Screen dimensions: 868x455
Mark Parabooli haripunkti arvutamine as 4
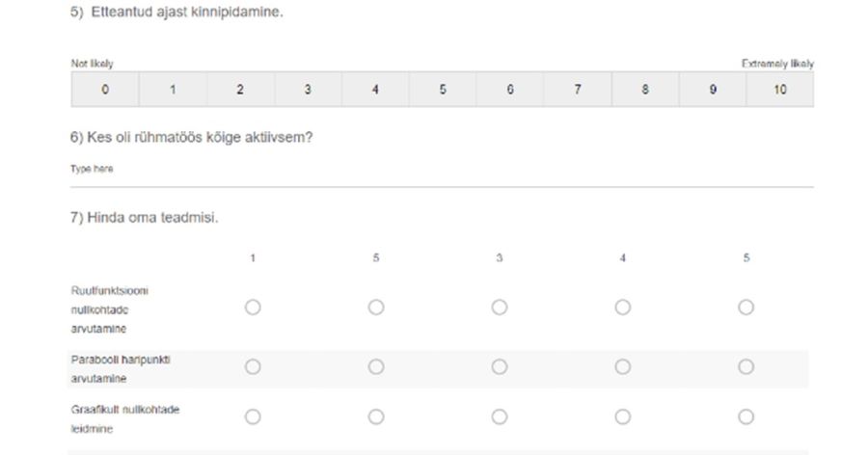[x=623, y=367]
